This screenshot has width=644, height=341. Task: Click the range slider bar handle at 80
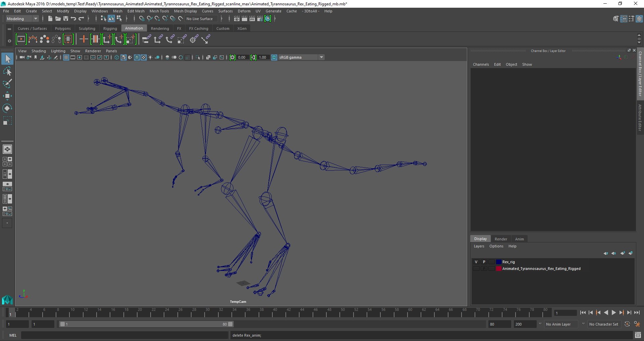click(230, 324)
